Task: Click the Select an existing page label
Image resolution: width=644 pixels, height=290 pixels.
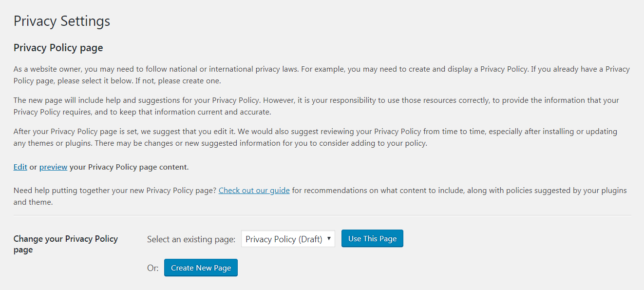Action: point(190,238)
